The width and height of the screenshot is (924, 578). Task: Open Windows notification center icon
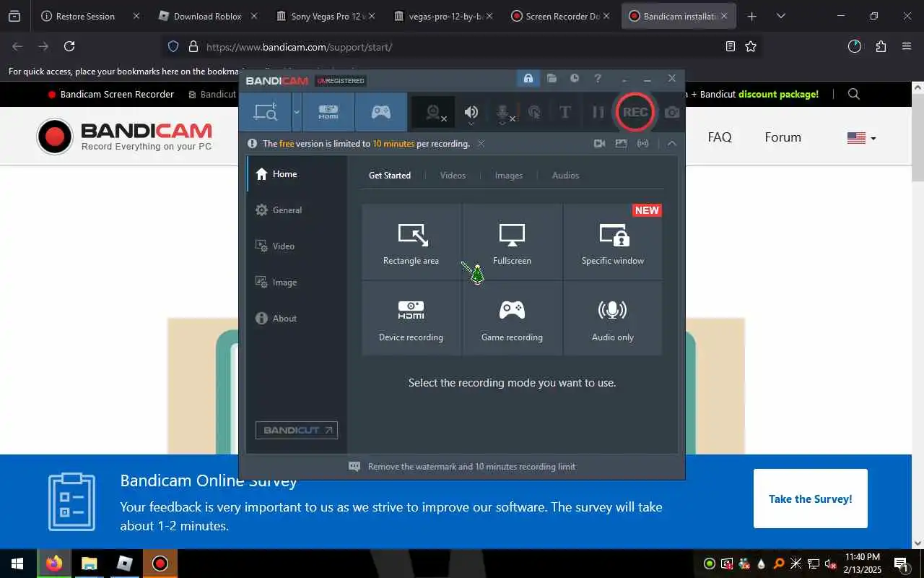pos(901,564)
